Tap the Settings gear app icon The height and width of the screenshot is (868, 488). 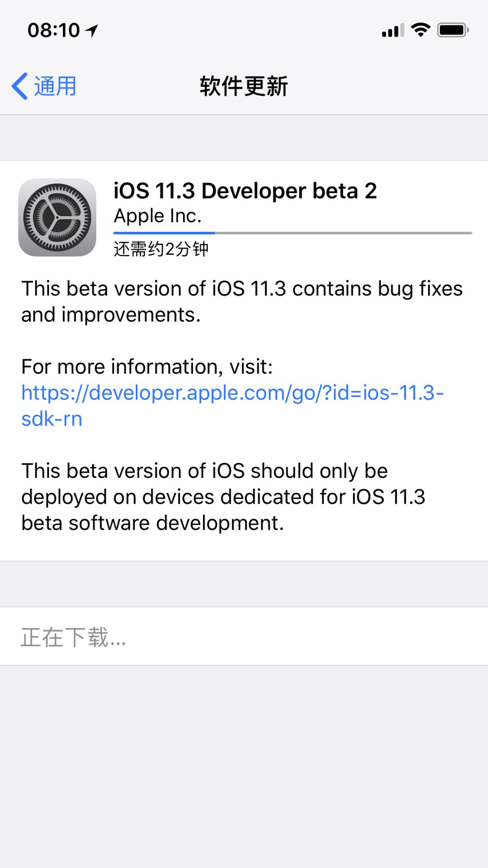(57, 217)
